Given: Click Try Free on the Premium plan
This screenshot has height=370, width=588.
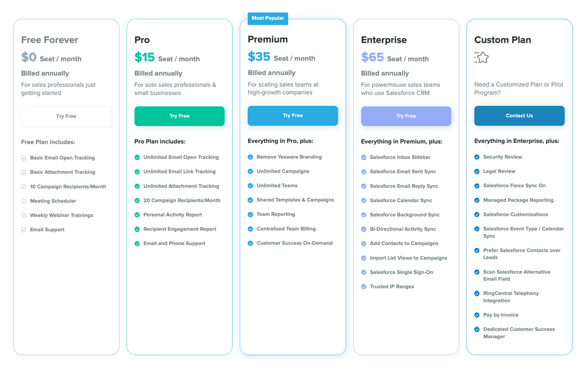Looking at the screenshot, I should [293, 116].
